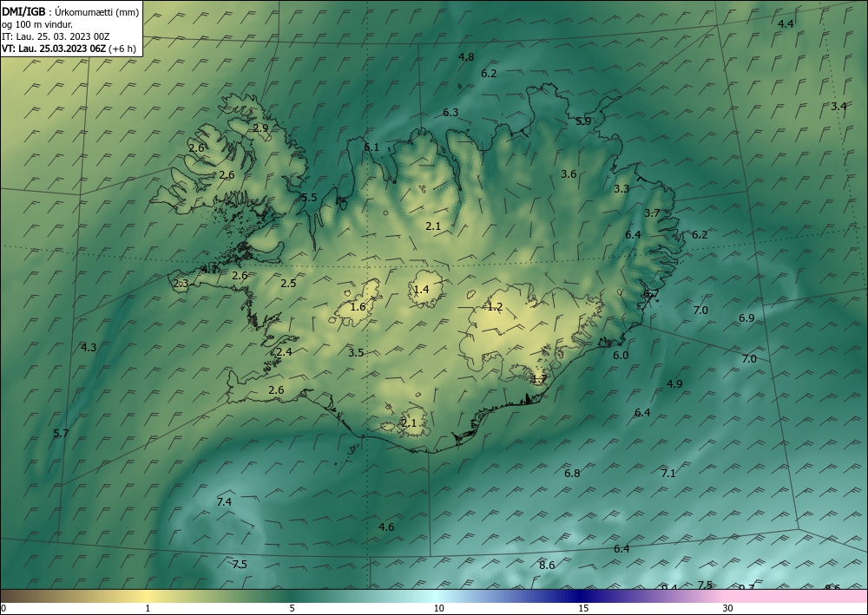The width and height of the screenshot is (868, 615).
Task: Click the value 5.9 in northeast Iceland
Action: (x=583, y=121)
